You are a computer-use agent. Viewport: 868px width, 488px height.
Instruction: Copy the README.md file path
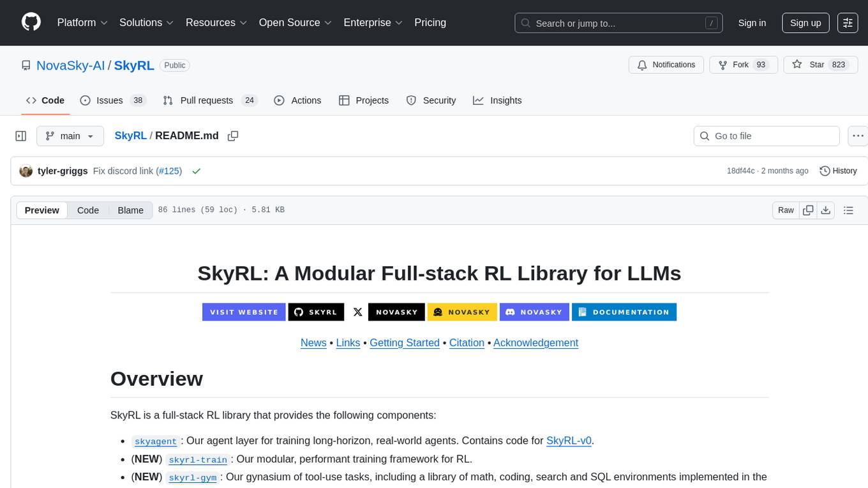click(x=233, y=135)
